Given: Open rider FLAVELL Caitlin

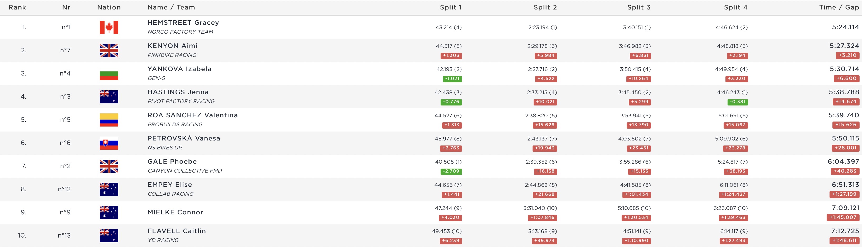Looking at the screenshot, I should pos(177,231).
